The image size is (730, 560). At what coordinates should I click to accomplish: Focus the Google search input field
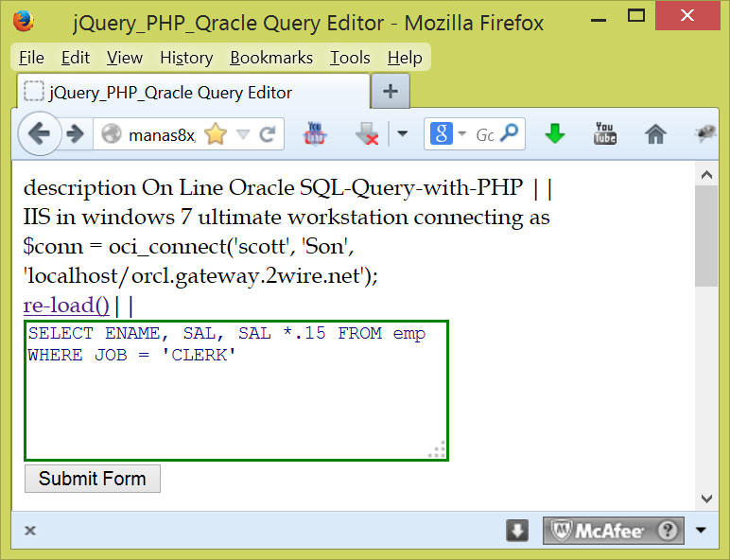coord(485,134)
